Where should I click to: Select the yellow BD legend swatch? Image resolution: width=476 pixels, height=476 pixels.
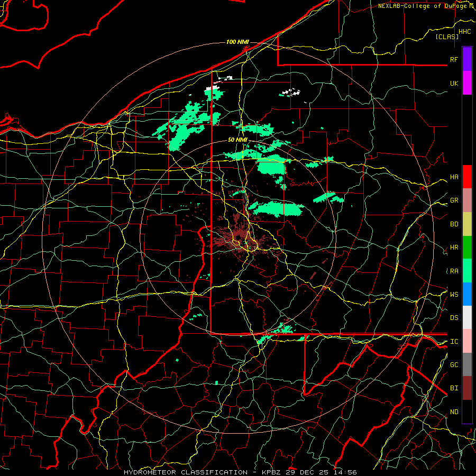[x=467, y=224]
